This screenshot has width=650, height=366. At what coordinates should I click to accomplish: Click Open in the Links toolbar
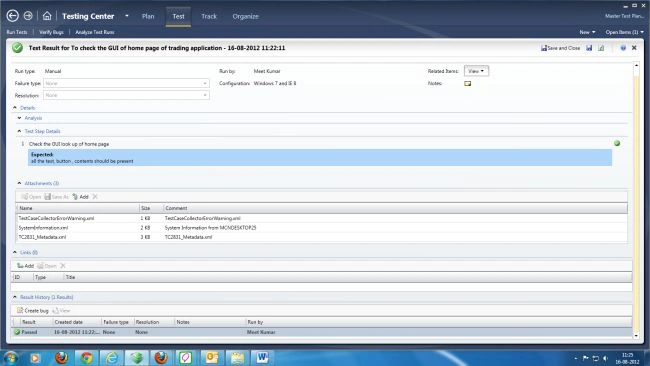pos(47,266)
